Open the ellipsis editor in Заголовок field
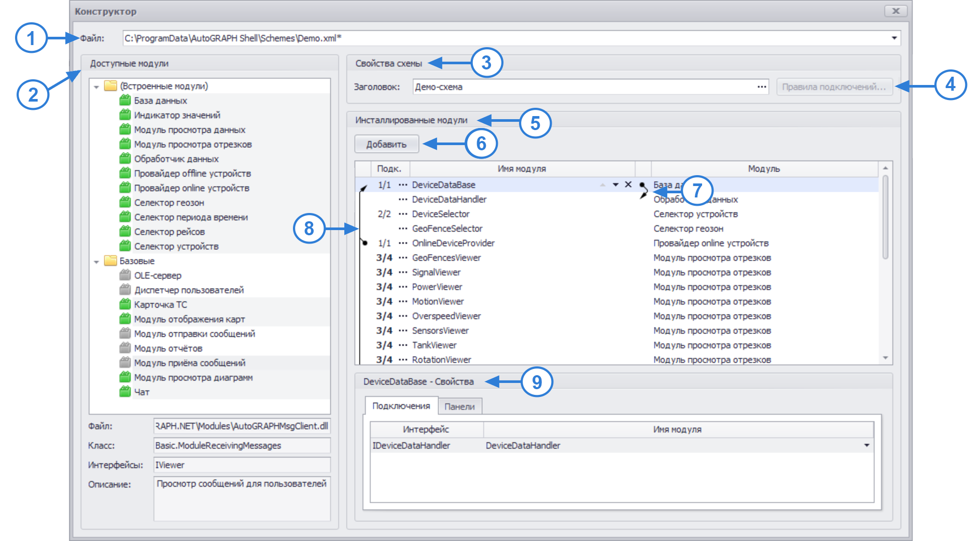Screen dimensions: 980x541 (x=762, y=87)
